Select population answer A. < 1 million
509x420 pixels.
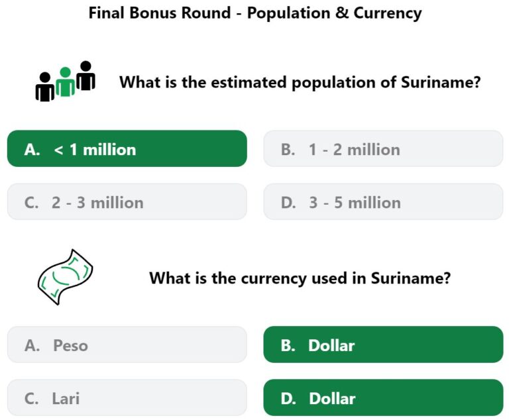(x=127, y=148)
